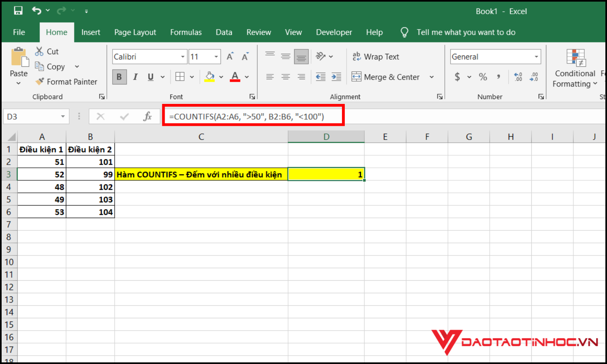The width and height of the screenshot is (607, 364).
Task: Open the Calibri font name dropdown
Action: (x=183, y=57)
